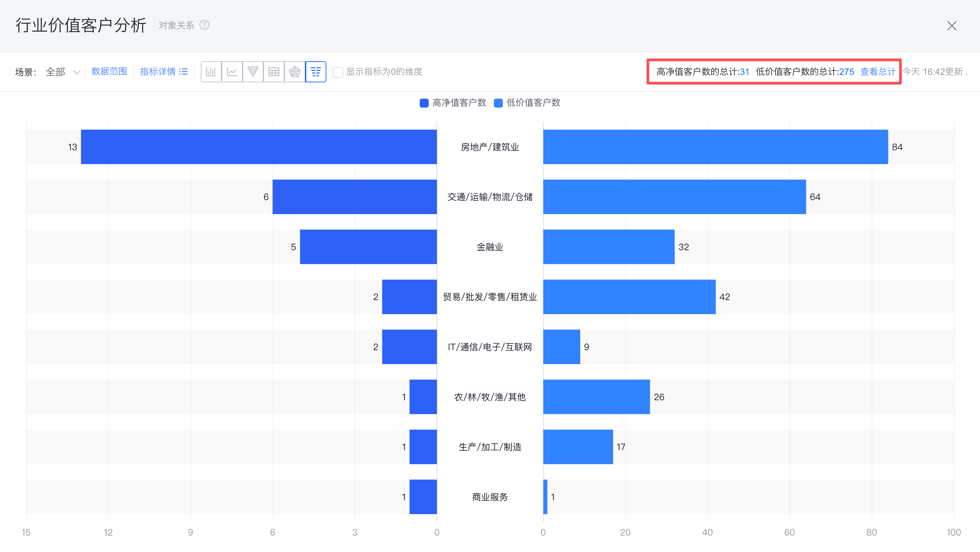This screenshot has height=552, width=980.
Task: Switch to line chart view
Action: click(232, 71)
